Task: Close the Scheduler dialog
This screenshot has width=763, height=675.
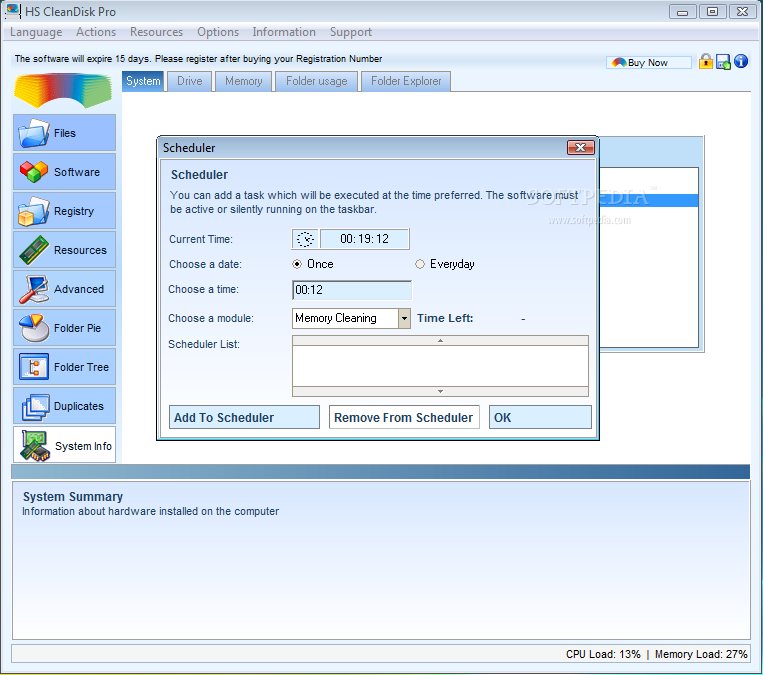Action: coord(581,147)
